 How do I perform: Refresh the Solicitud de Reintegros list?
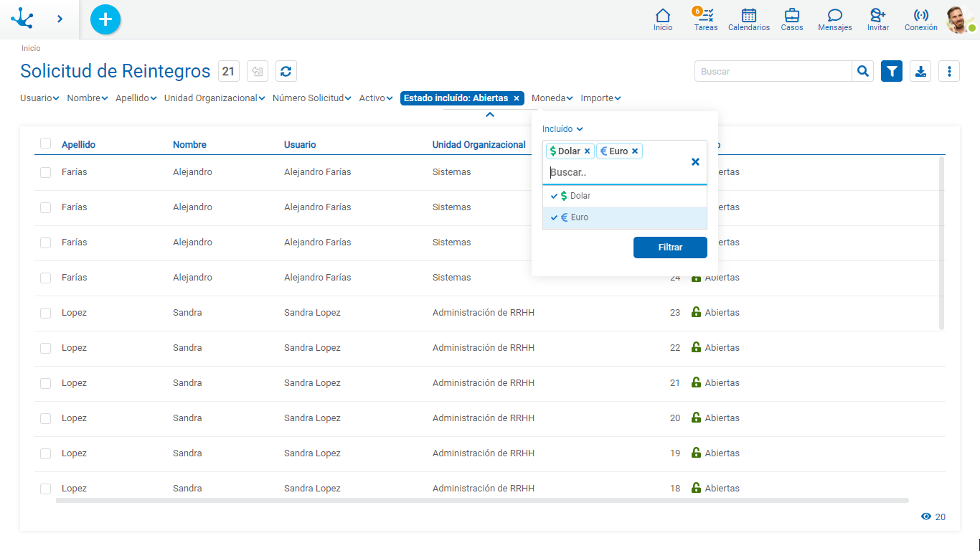point(286,71)
